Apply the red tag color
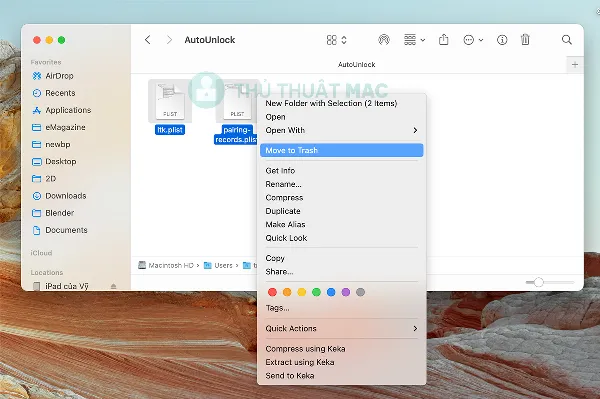 [272, 292]
